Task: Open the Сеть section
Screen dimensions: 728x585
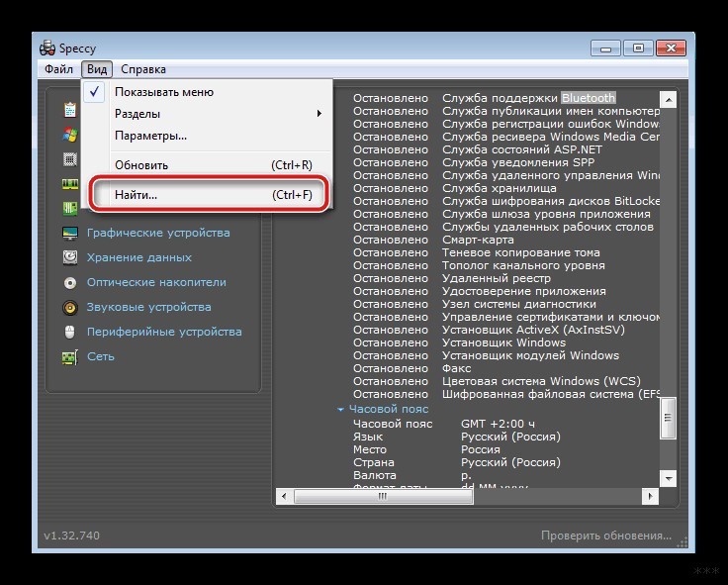Action: (101, 356)
